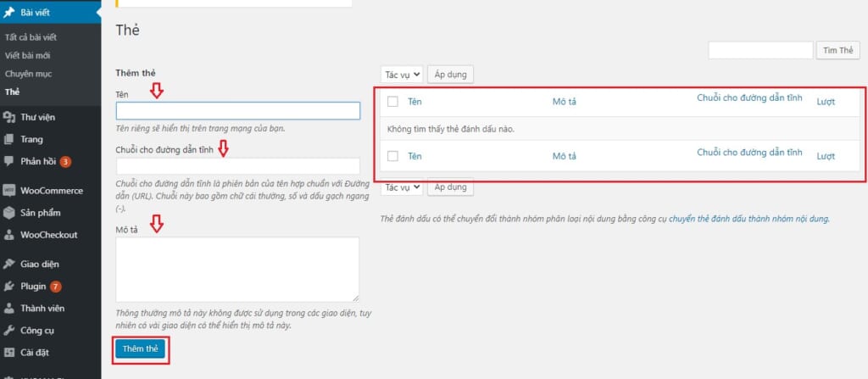This screenshot has height=379, width=868.
Task: Open Chuyên mục submenu item
Action: click(x=28, y=74)
